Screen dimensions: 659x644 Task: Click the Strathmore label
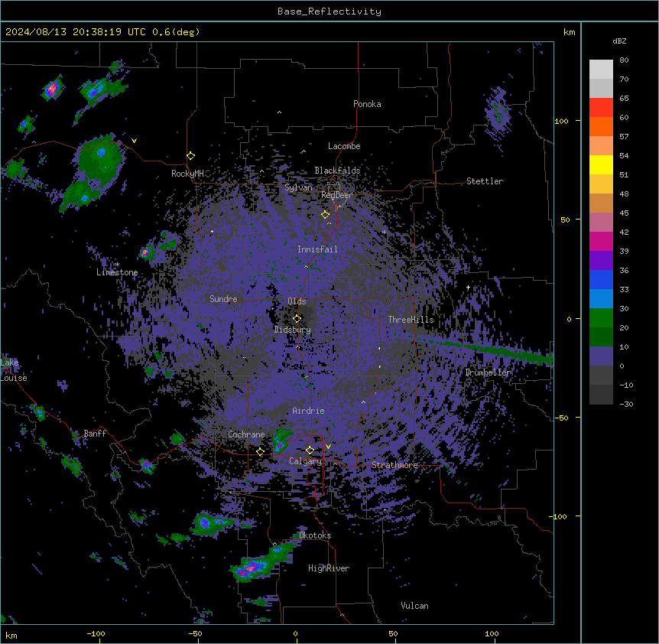point(394,465)
